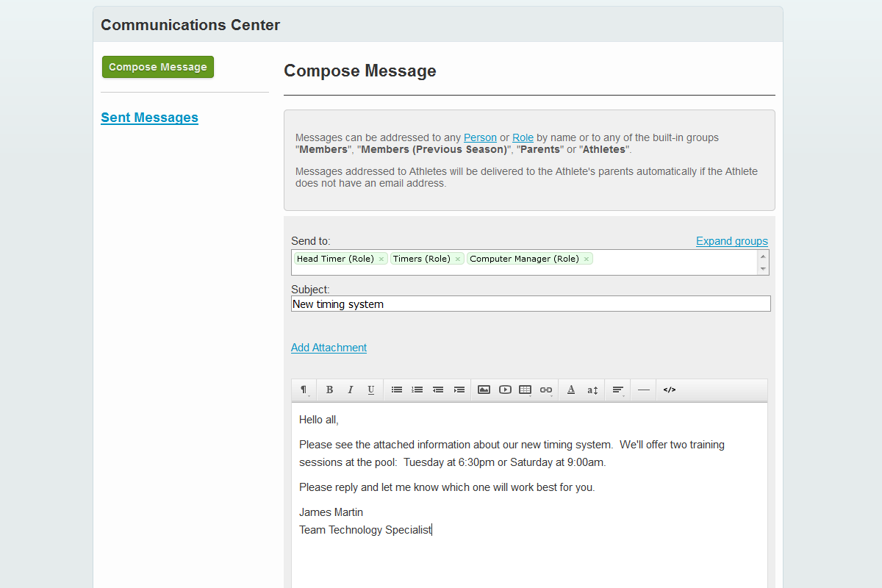The width and height of the screenshot is (882, 588).
Task: Click into the Subject input field
Action: pyautogui.click(x=529, y=304)
